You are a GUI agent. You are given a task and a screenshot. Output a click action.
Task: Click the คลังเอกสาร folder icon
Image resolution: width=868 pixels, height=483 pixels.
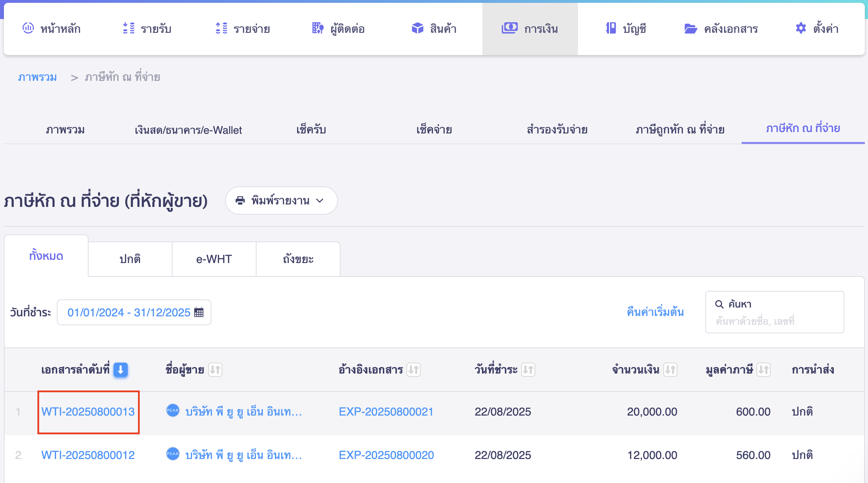691,28
